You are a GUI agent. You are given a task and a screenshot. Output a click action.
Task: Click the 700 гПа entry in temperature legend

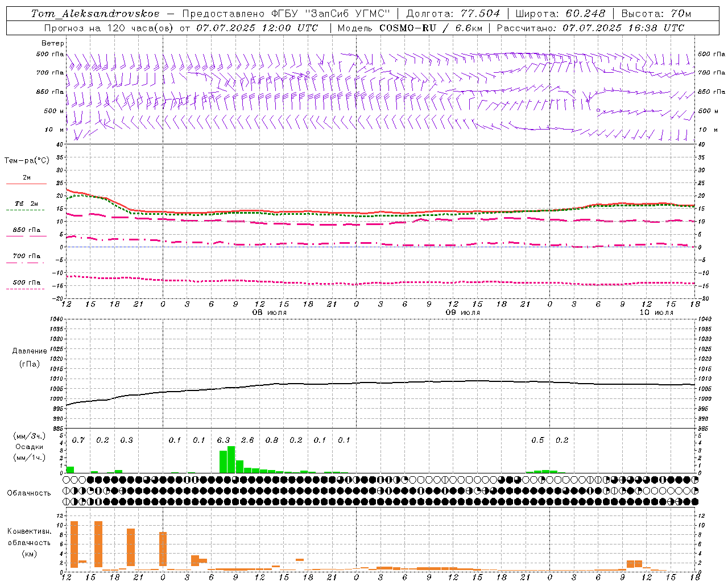[x=26, y=258]
